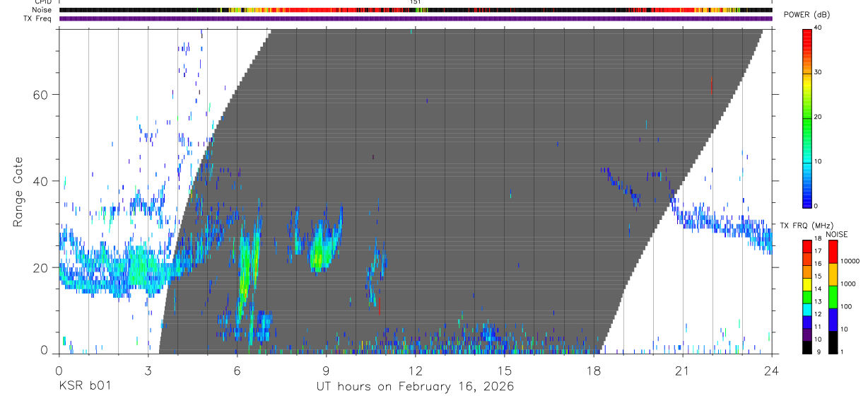Click the red segment of NOISE legend
Image resolution: width=868 pixels, height=401 pixels.
[833, 252]
